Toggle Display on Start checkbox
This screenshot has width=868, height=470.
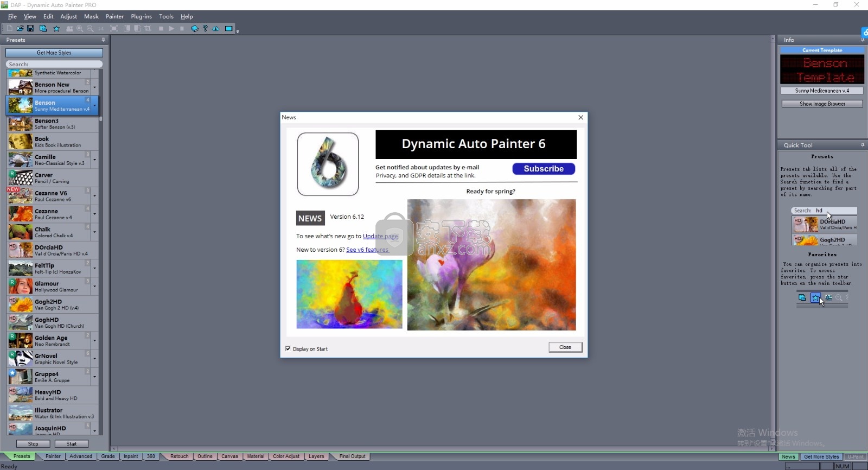288,348
